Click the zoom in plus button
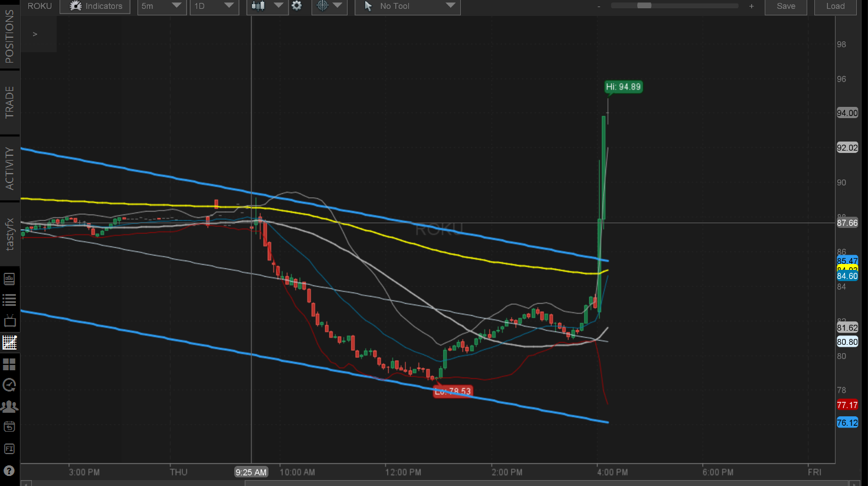The width and height of the screenshot is (868, 486). (x=751, y=6)
